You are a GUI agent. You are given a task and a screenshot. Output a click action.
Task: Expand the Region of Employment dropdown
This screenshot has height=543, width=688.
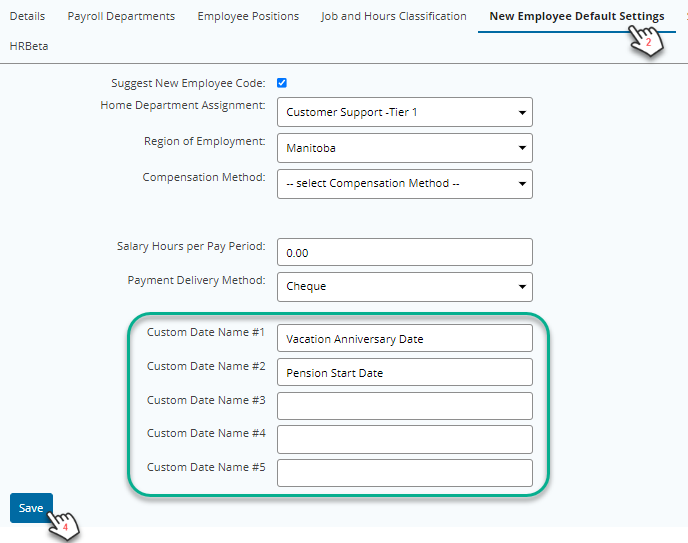pyautogui.click(x=405, y=148)
